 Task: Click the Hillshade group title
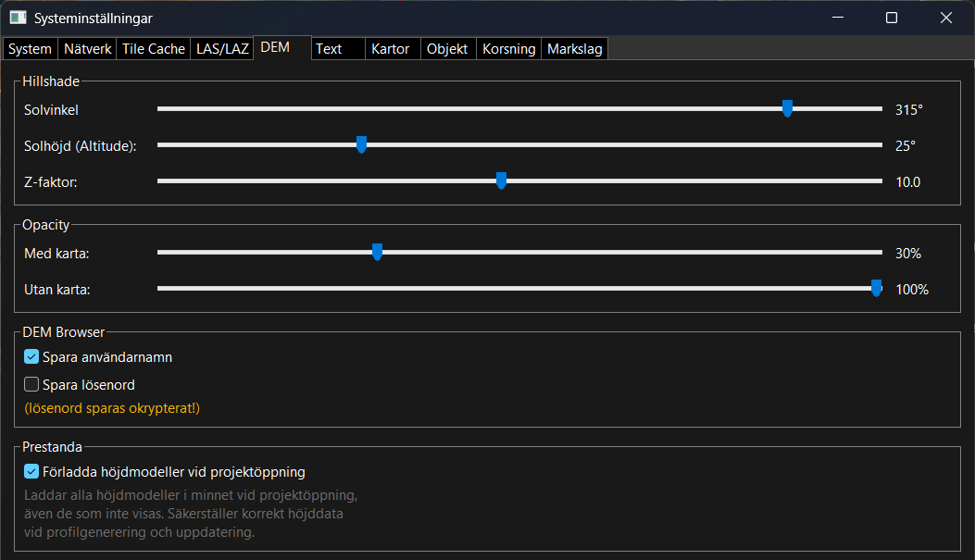[x=51, y=81]
